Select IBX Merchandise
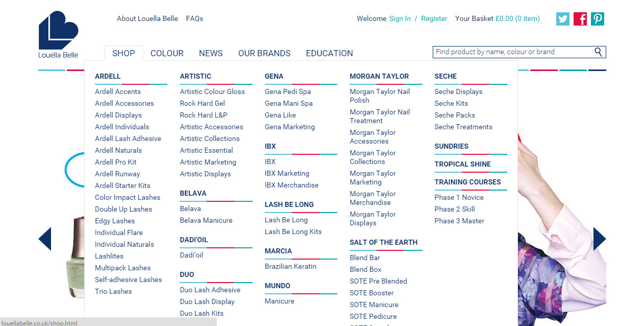The image size is (644, 326). click(x=291, y=185)
